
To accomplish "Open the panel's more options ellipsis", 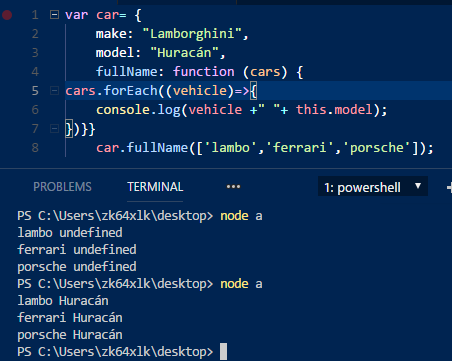I will click(233, 187).
